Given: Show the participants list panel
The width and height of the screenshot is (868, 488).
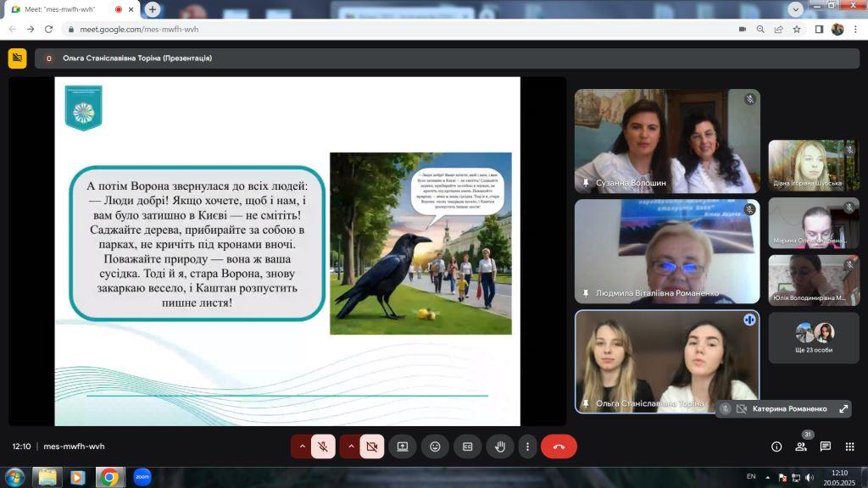Looking at the screenshot, I should coord(800,446).
